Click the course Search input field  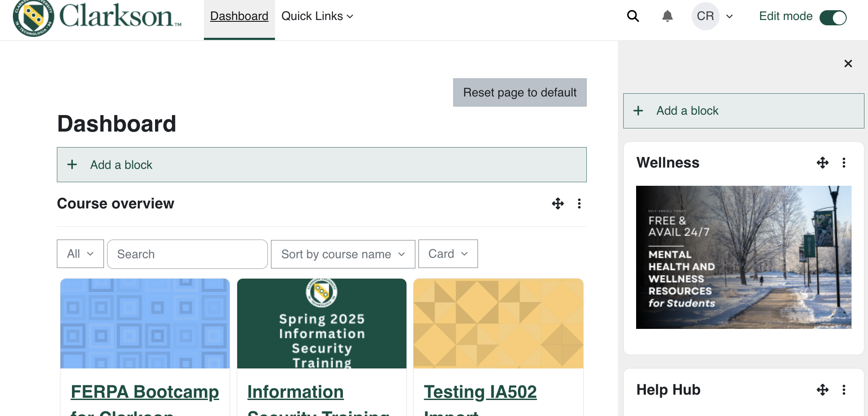pos(187,254)
